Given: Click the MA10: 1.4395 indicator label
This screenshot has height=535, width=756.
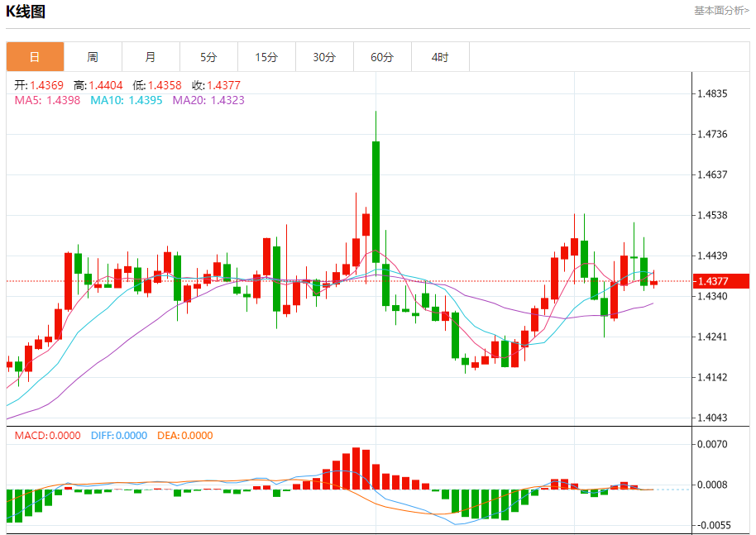Looking at the screenshot, I should (127, 100).
